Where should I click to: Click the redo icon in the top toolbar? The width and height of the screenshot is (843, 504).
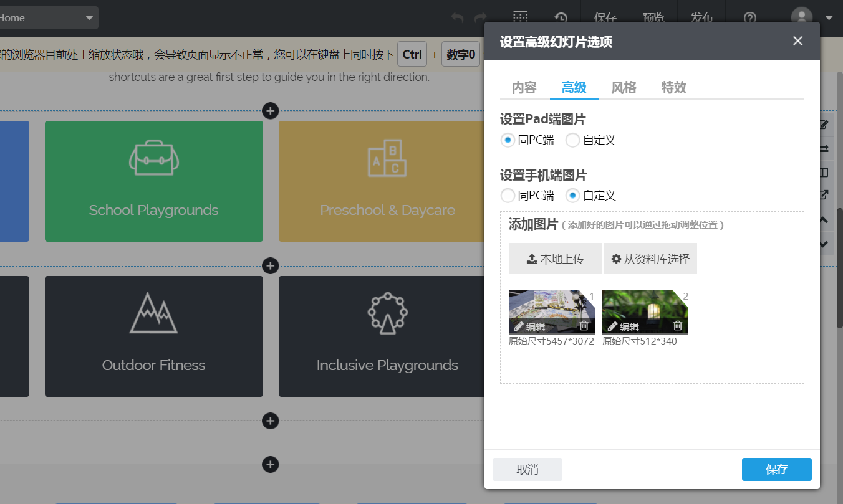click(481, 17)
